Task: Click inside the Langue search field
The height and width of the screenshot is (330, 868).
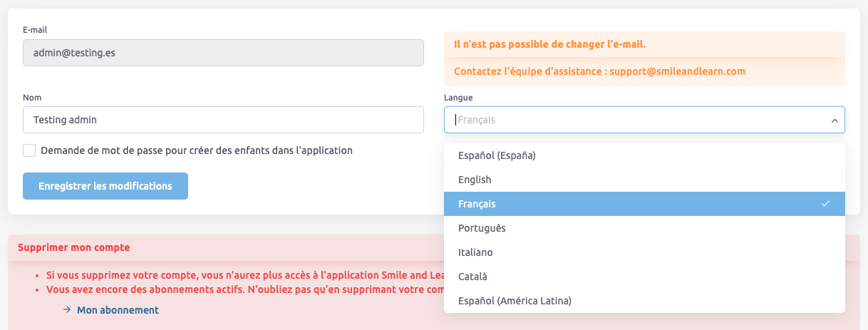Action: pos(634,120)
